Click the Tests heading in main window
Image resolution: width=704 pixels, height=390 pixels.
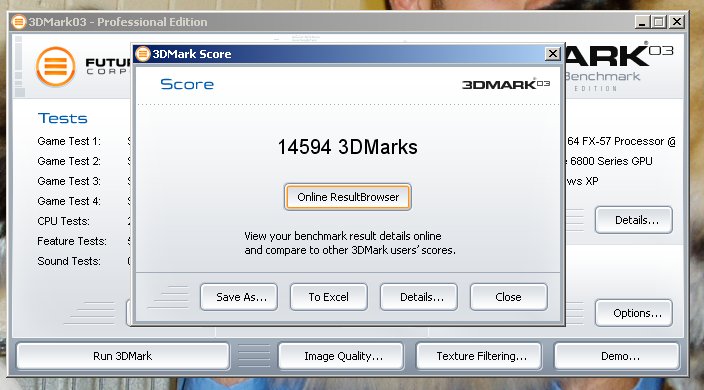[x=62, y=118]
